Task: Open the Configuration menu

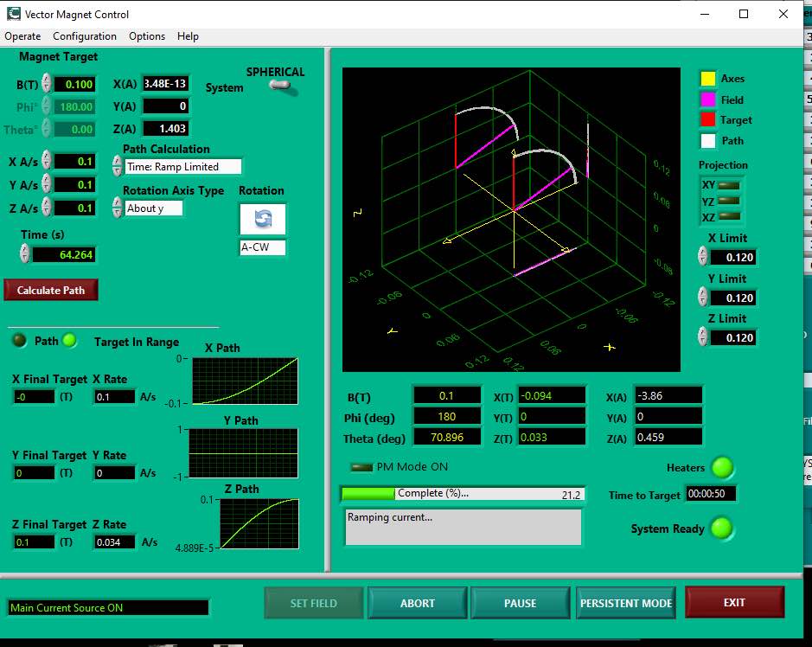Action: pyautogui.click(x=85, y=36)
